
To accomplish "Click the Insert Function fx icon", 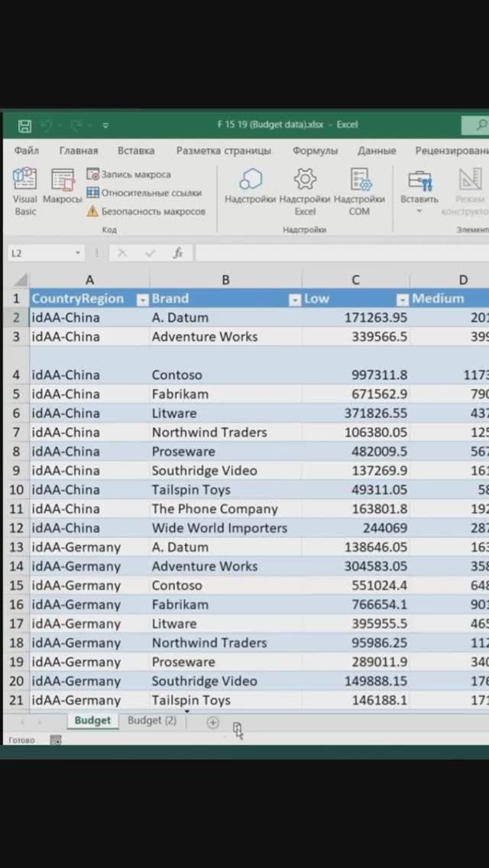I will pyautogui.click(x=178, y=253).
